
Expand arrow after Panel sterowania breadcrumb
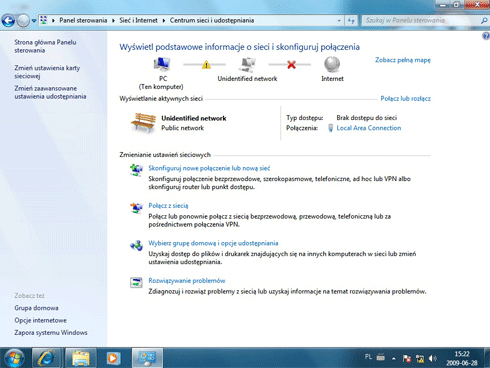pos(113,20)
